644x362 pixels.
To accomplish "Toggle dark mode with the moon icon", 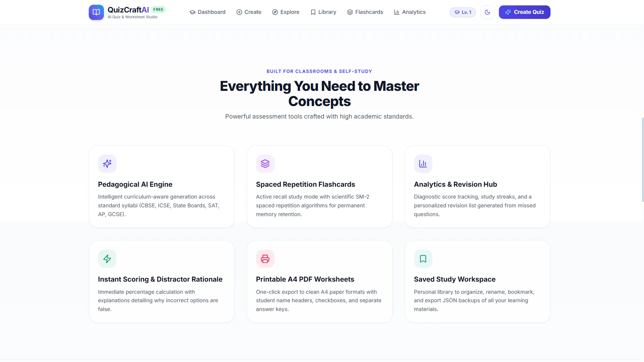I will click(487, 12).
